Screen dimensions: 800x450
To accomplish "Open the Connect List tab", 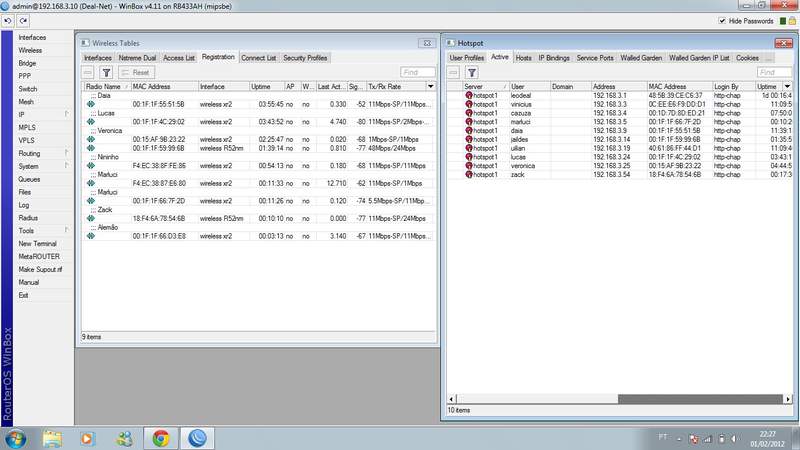I will coord(259,58).
